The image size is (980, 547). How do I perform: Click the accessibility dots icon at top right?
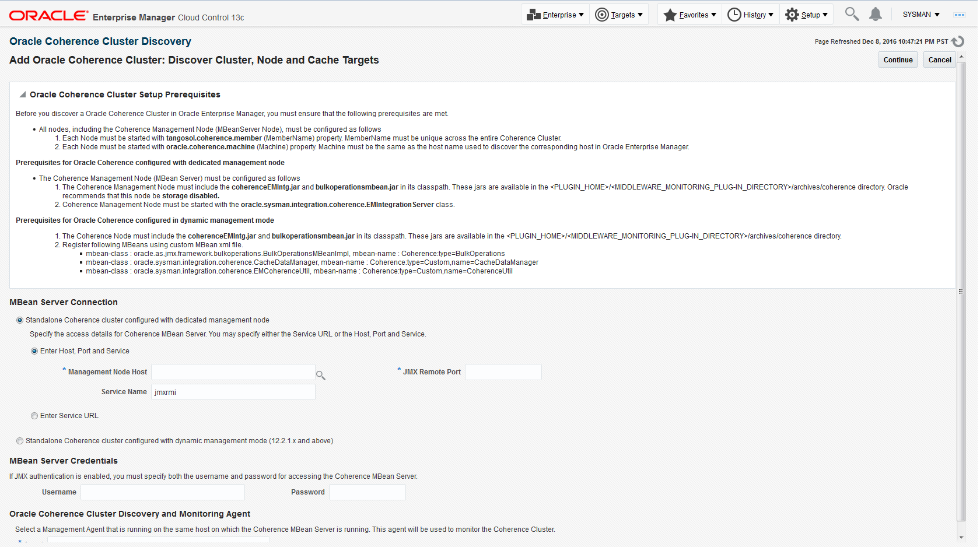coord(960,15)
